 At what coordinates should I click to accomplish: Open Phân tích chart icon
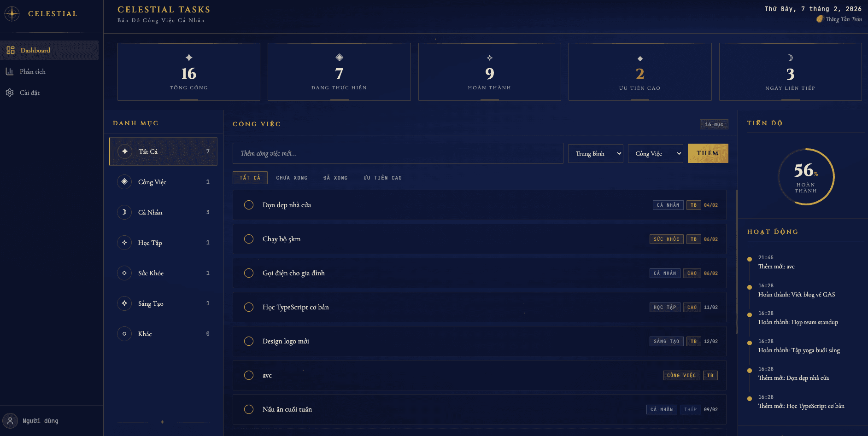point(10,71)
